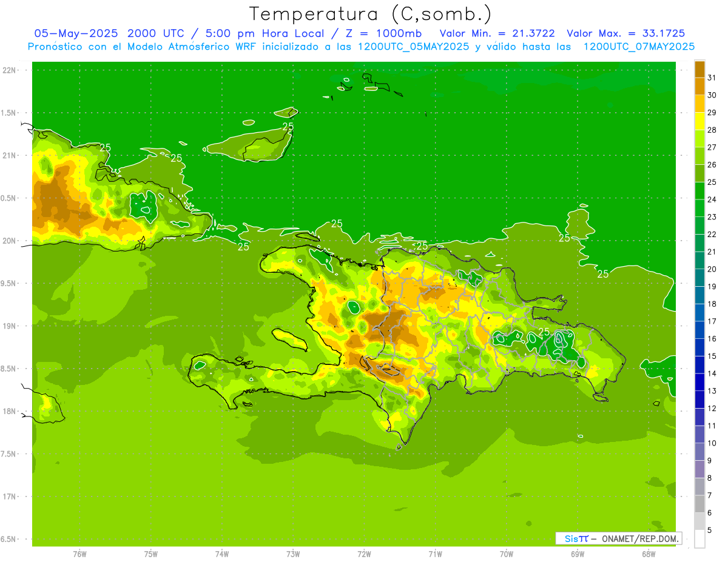Click the 70W longitude axis label
This screenshot has width=728, height=562.
pos(506,554)
